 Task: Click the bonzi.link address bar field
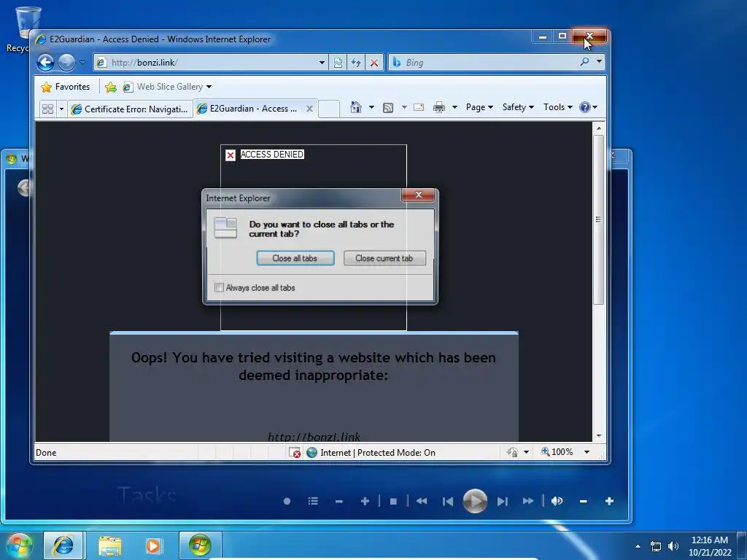206,63
